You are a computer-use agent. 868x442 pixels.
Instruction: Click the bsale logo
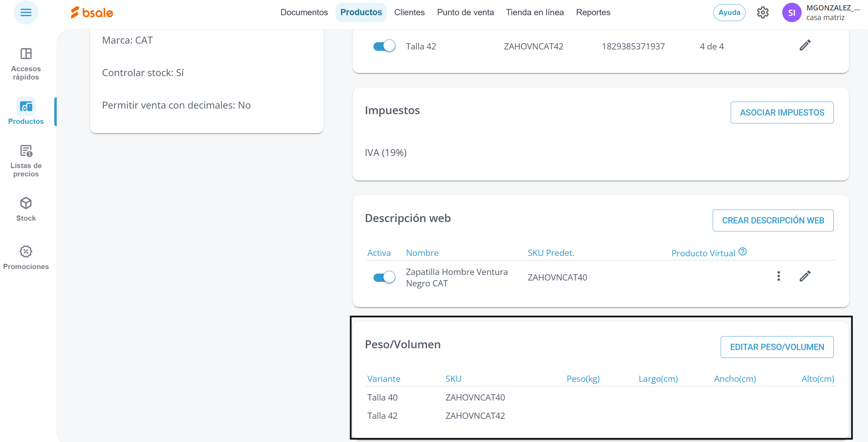point(92,13)
